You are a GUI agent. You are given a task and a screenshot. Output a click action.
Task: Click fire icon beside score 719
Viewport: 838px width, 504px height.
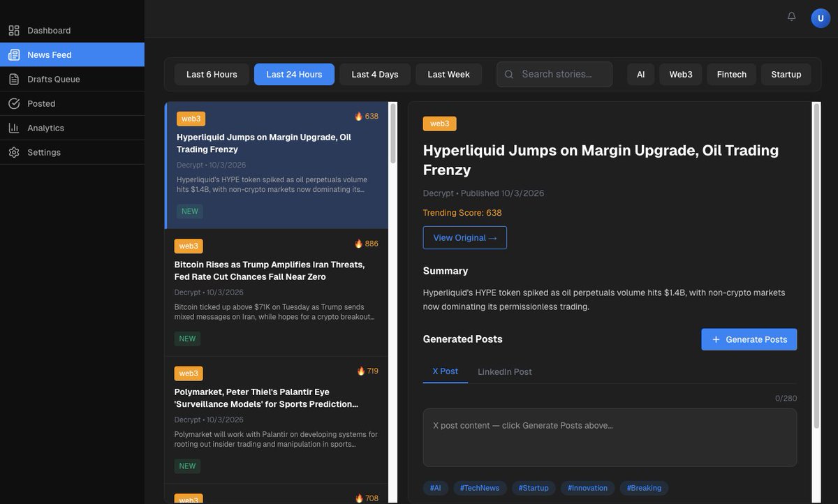click(x=361, y=371)
